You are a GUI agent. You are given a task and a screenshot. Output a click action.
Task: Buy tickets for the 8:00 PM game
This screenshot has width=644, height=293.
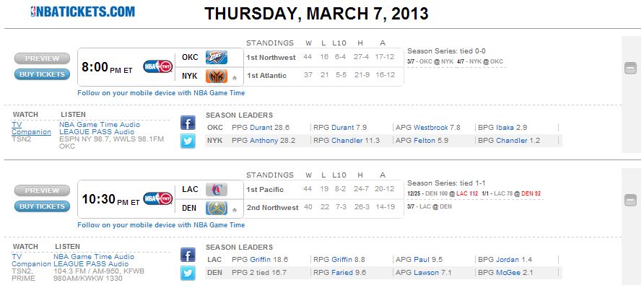(x=43, y=74)
